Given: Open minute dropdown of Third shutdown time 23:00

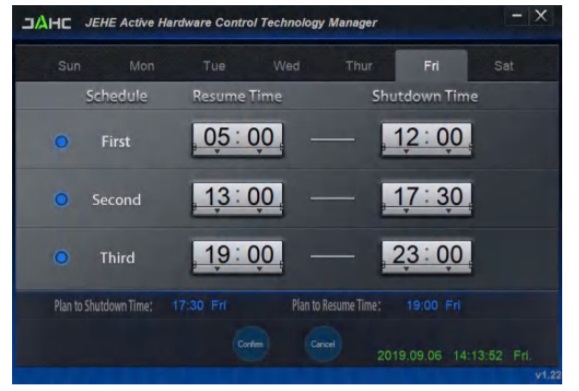Looking at the screenshot, I should tap(448, 269).
